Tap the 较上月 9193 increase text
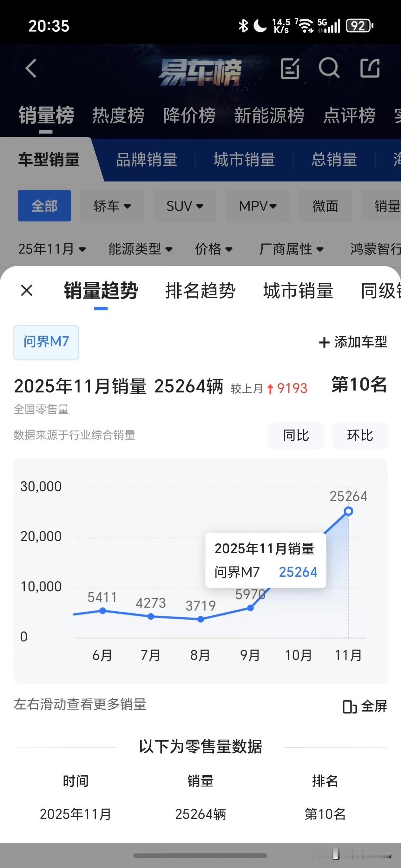401x868 pixels. (269, 389)
